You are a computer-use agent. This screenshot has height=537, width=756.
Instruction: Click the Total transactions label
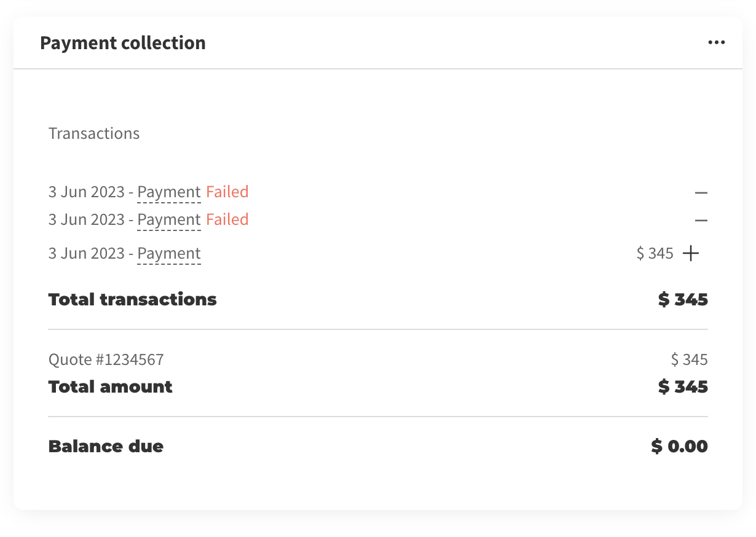point(133,300)
